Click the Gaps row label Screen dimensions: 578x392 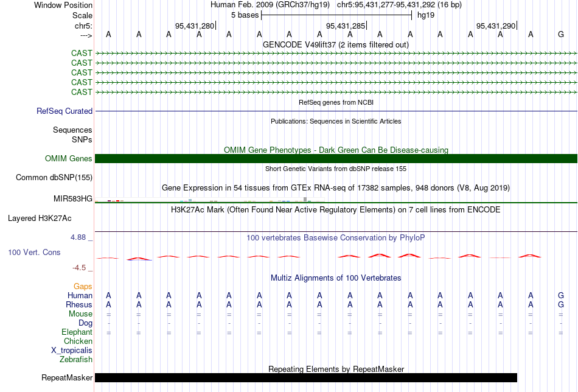(83, 287)
